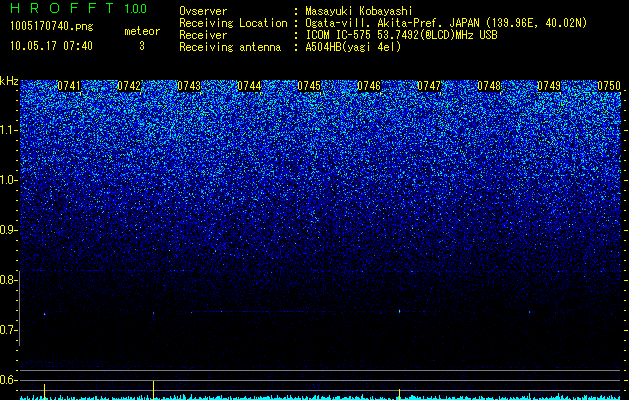This screenshot has width=629, height=400.
Task: Click the date stamp 10.05.17 07:40
Action: [x=51, y=46]
